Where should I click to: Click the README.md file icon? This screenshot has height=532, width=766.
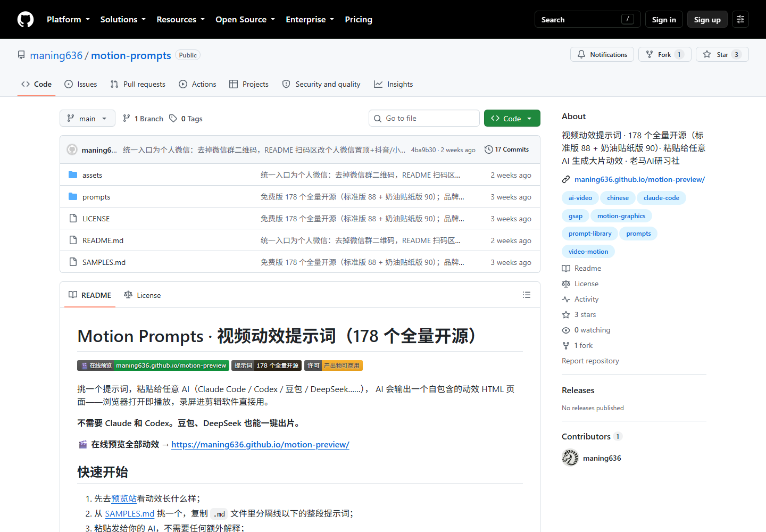click(73, 240)
